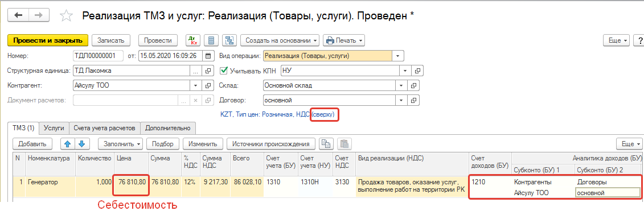
Task: Edit the document date field
Action: point(171,55)
